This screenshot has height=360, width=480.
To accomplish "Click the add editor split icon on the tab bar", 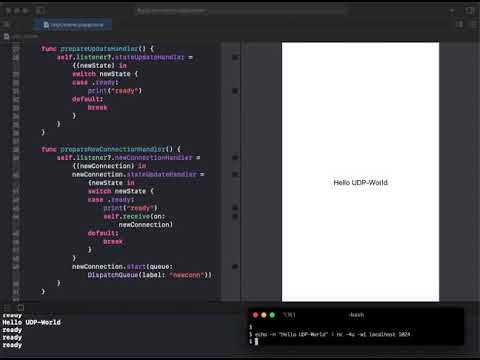I will tap(474, 25).
